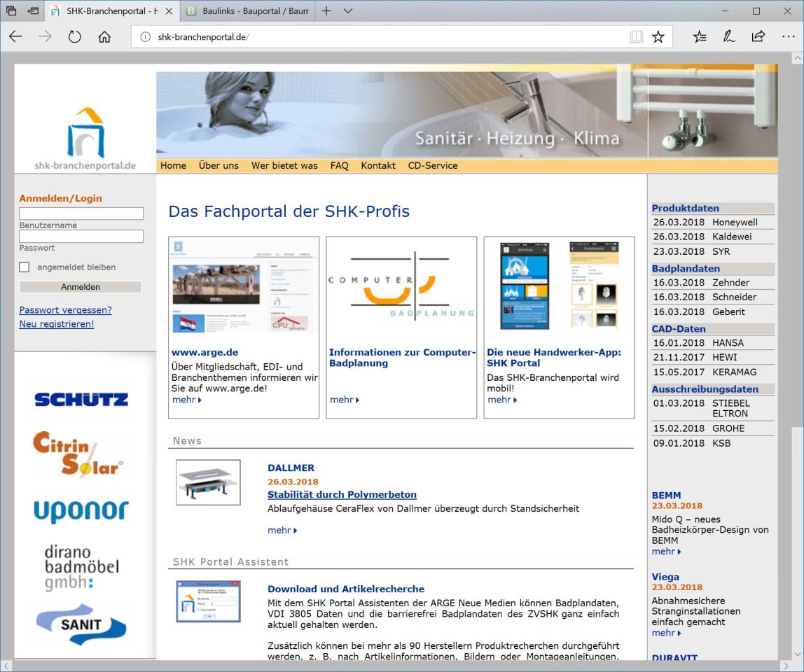Show tab previews chevron
The height and width of the screenshot is (672, 804).
point(347,10)
